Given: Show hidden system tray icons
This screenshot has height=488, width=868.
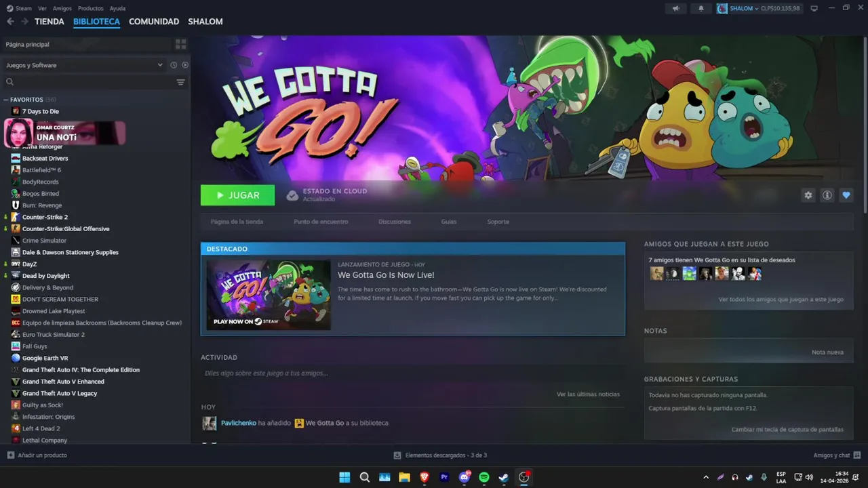Looking at the screenshot, I should pyautogui.click(x=706, y=477).
